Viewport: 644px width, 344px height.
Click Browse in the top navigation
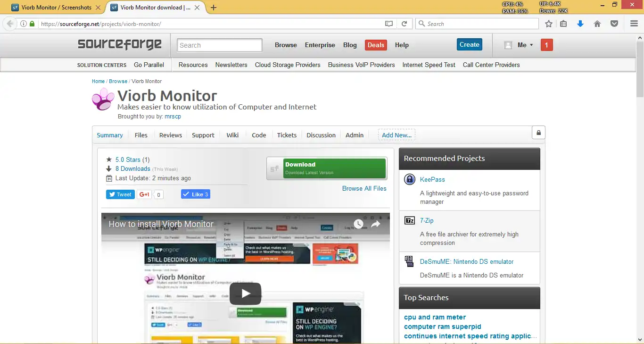click(286, 45)
